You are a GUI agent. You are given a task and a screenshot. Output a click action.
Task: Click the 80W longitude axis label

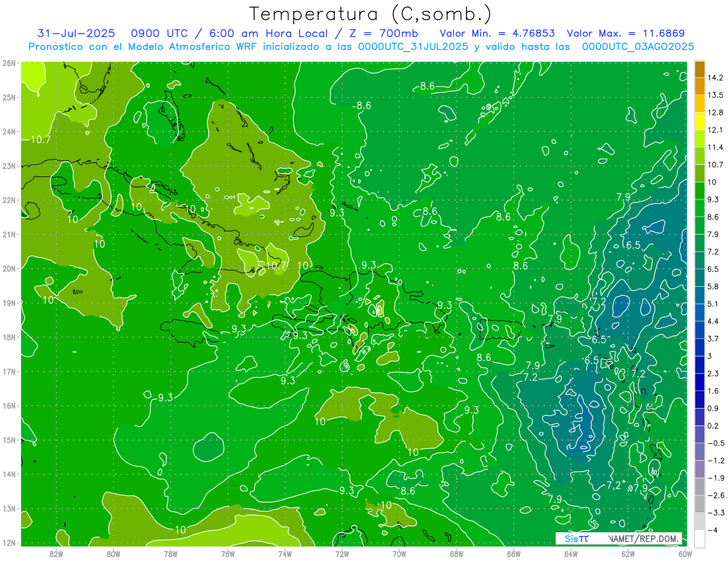[x=113, y=554]
